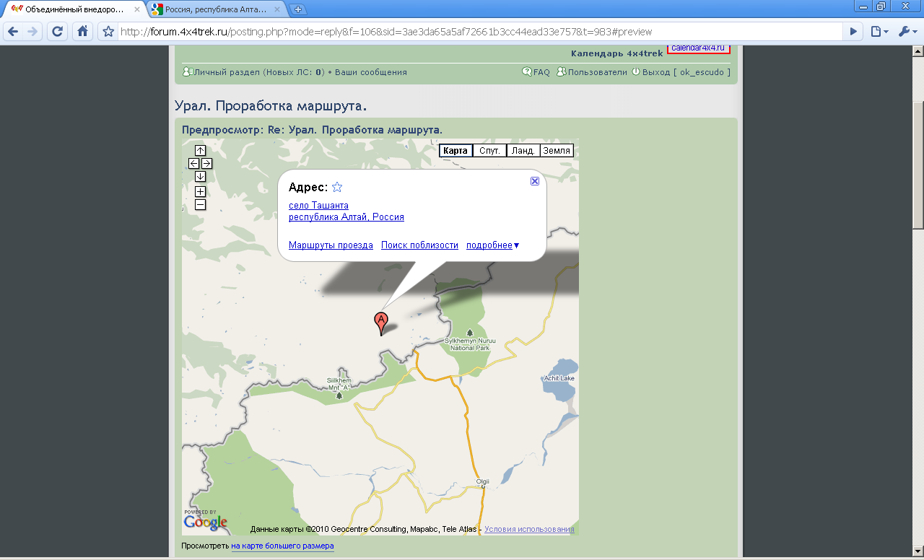The height and width of the screenshot is (560, 924).
Task: Reload the page
Action: pyautogui.click(x=58, y=32)
